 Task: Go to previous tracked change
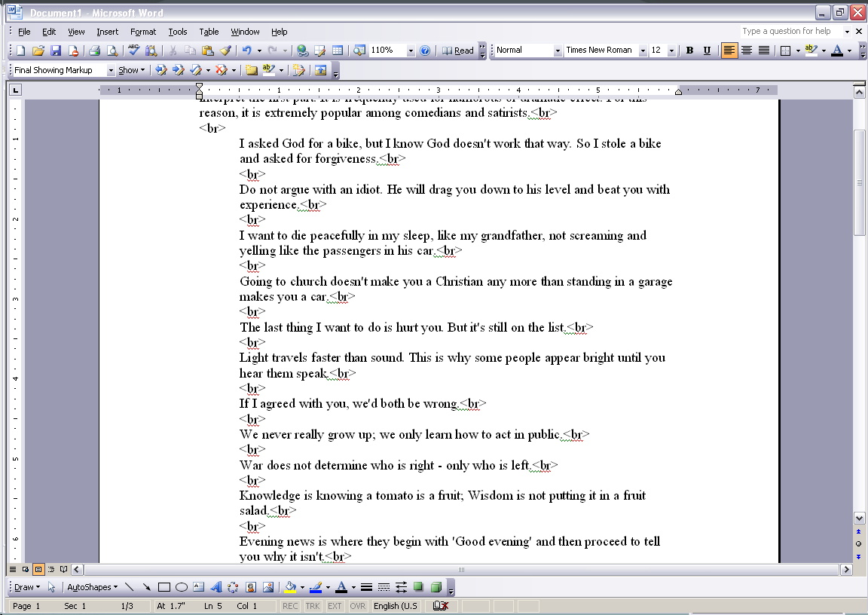(x=161, y=70)
